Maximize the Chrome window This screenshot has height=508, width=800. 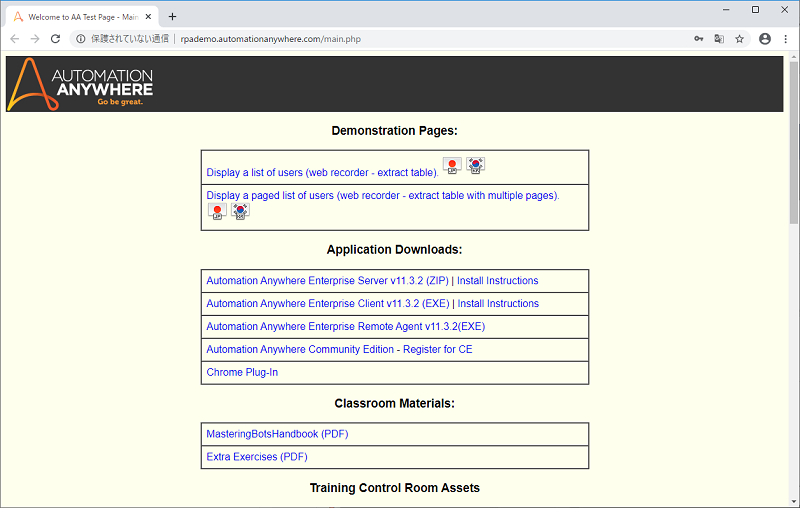click(x=756, y=10)
